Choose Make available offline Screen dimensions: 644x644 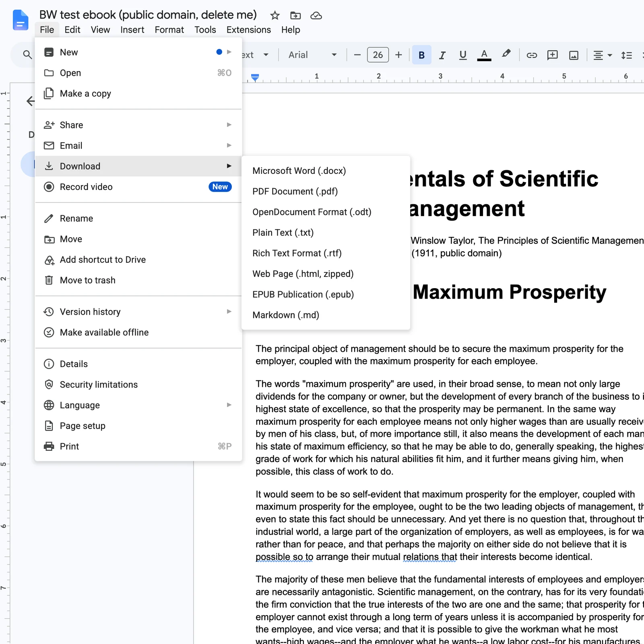pyautogui.click(x=138, y=332)
